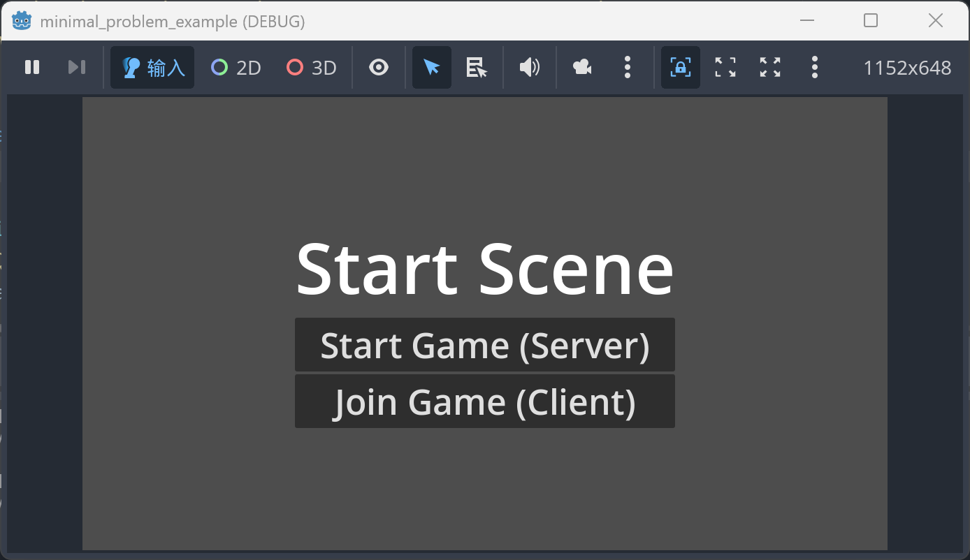Click the Godot logo in title bar
970x560 pixels.
tap(22, 21)
